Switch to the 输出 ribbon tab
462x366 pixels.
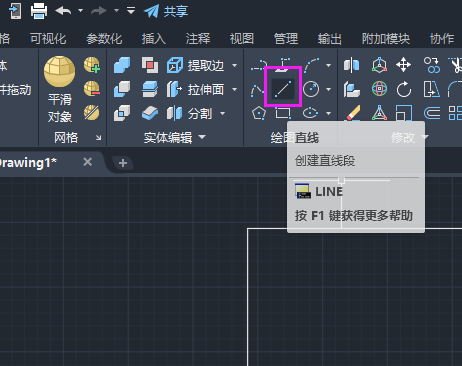pos(330,39)
